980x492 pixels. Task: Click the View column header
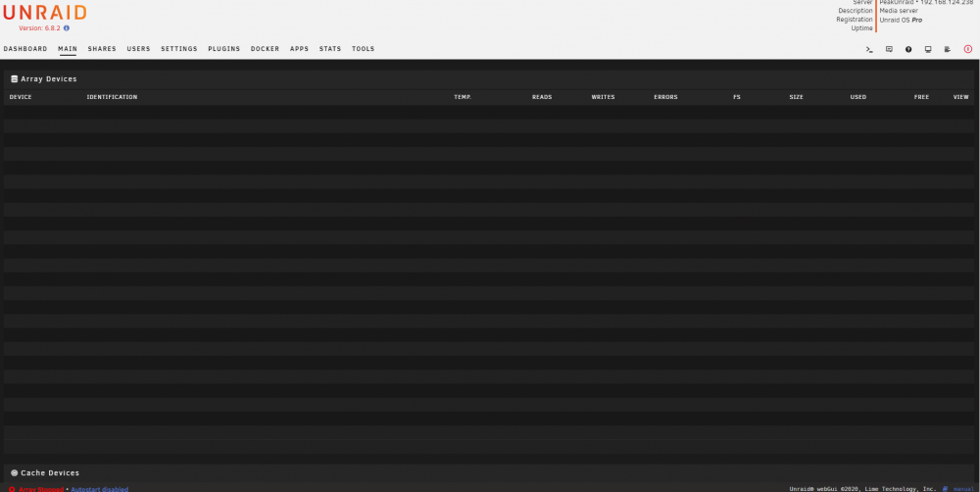[x=961, y=97]
